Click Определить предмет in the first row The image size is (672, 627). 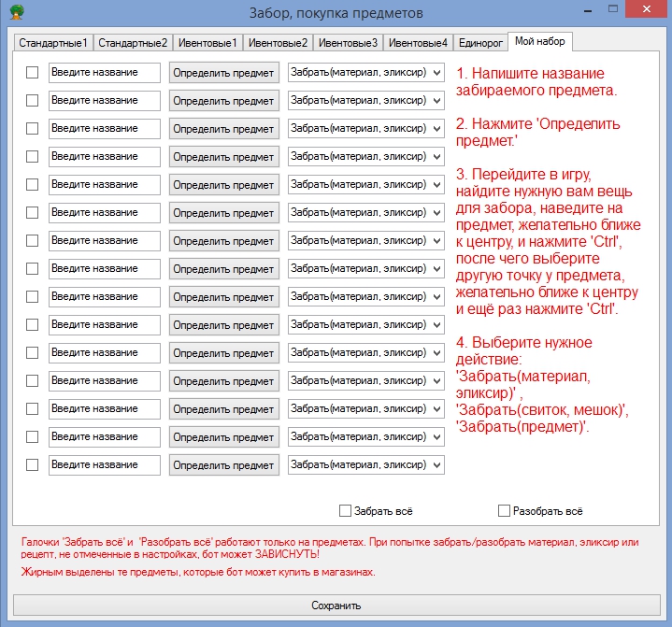coord(224,73)
